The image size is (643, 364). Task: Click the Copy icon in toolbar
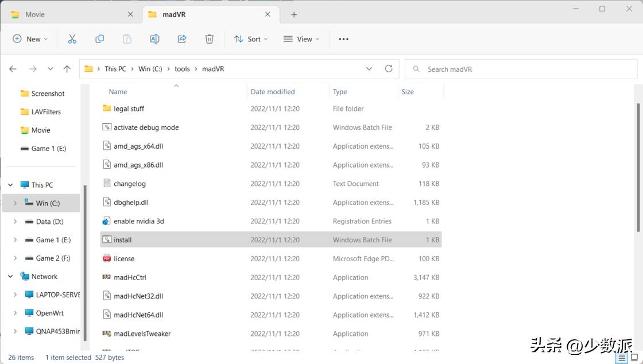pyautogui.click(x=99, y=39)
